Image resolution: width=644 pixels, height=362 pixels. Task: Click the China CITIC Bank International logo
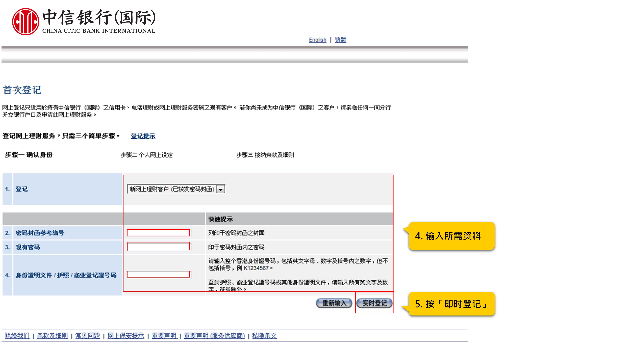coord(84,22)
